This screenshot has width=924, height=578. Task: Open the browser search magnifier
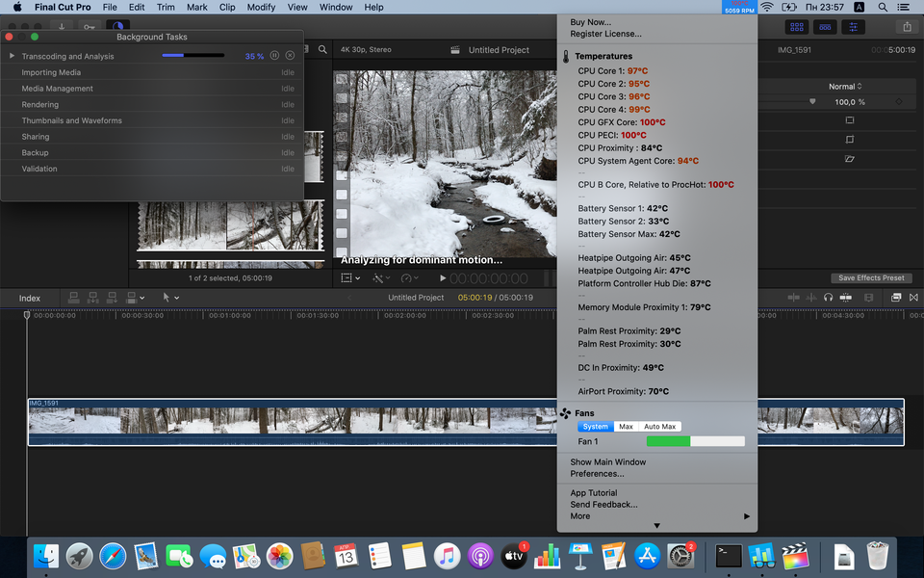322,49
